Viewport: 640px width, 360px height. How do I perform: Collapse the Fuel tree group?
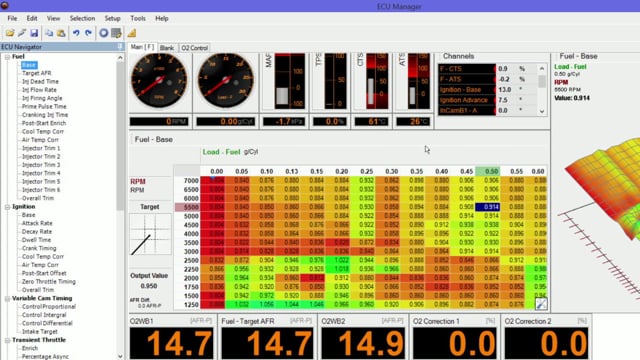click(7, 57)
